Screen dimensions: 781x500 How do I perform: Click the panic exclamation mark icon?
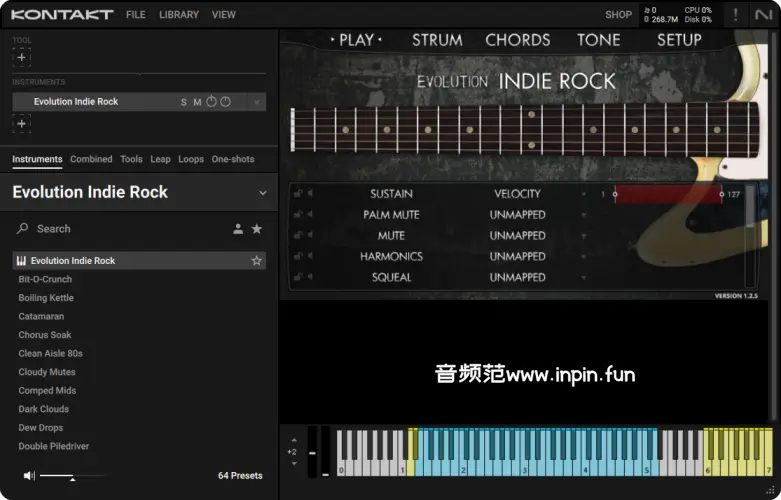click(737, 15)
